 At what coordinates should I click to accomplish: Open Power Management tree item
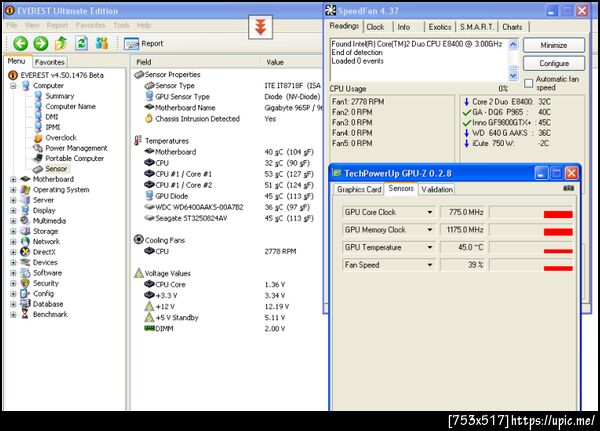(76, 148)
